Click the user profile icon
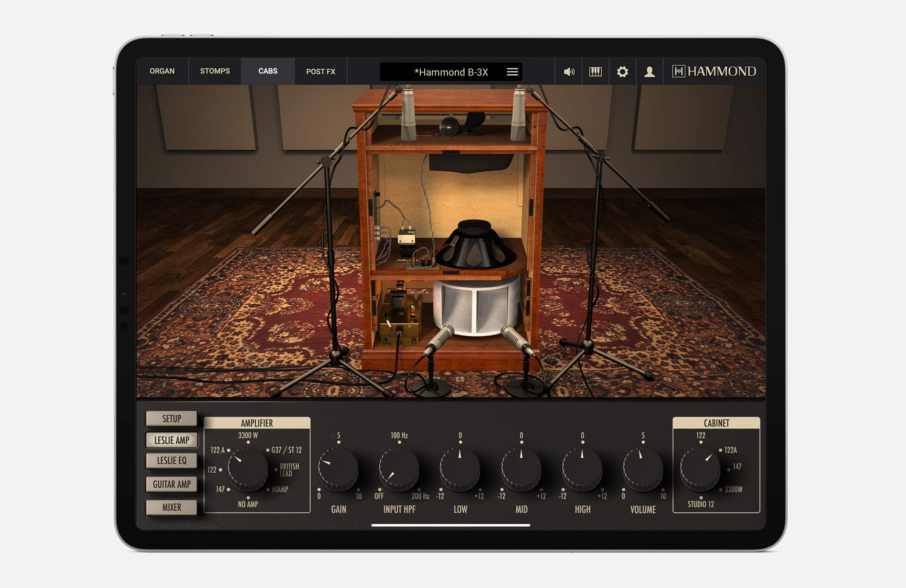This screenshot has height=588, width=906. [649, 72]
